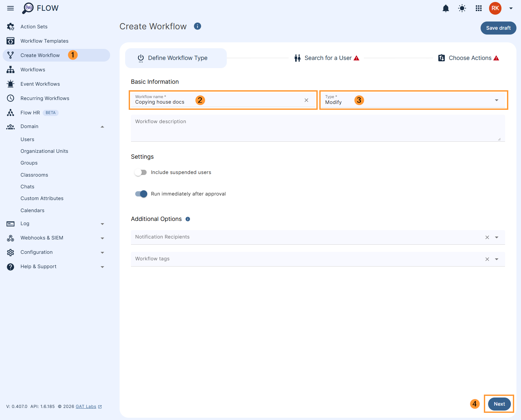Click the Choose Actions step icon
Viewport: 521px width, 420px height.
pos(441,58)
